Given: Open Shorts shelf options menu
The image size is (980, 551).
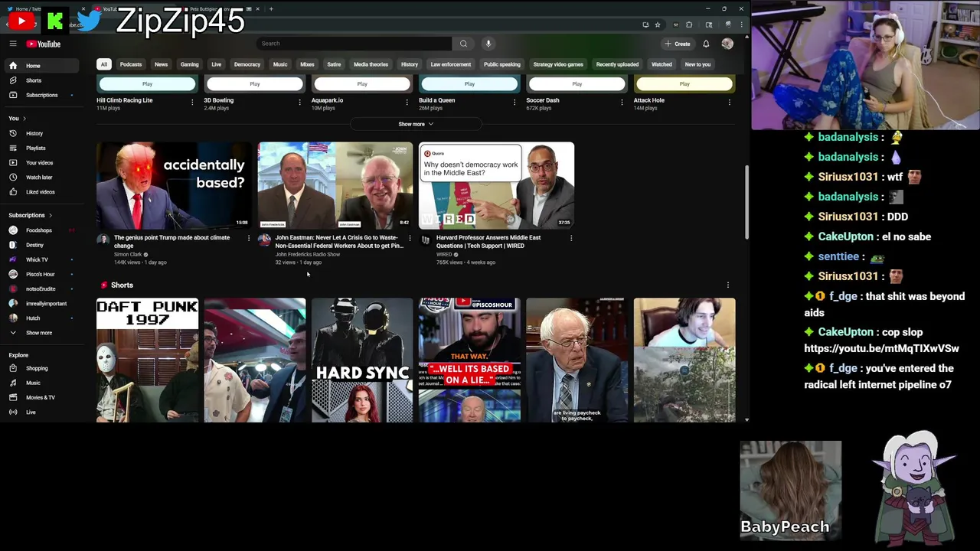Looking at the screenshot, I should [727, 285].
